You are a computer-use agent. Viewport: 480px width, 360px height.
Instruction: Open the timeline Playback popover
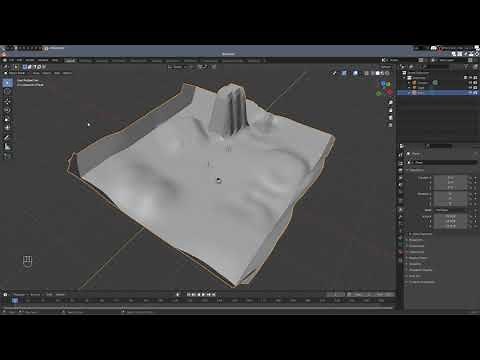point(19,294)
